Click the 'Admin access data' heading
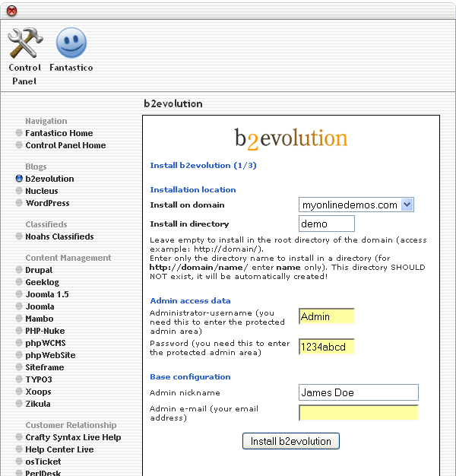Image resolution: width=456 pixels, height=476 pixels. (x=190, y=300)
